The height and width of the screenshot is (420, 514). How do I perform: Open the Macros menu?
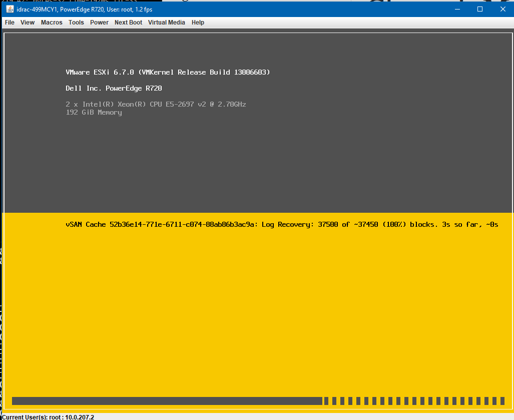51,22
